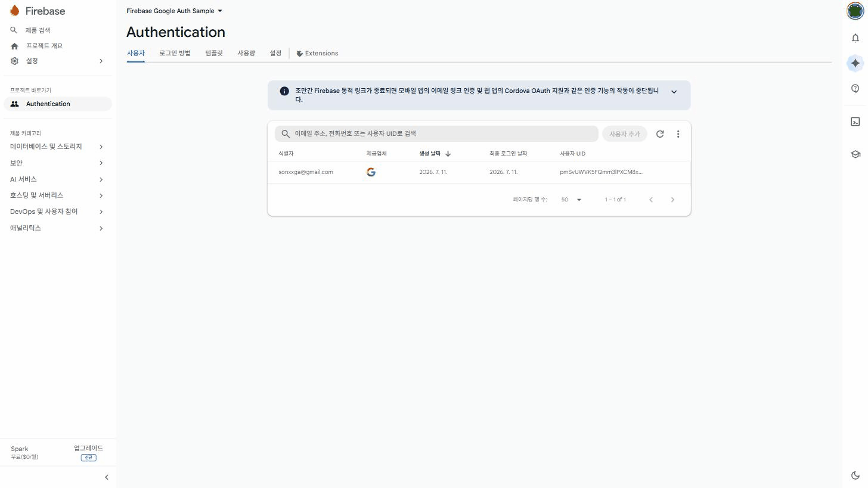Open the users table more options menu
The image size is (868, 488).
coord(678,134)
